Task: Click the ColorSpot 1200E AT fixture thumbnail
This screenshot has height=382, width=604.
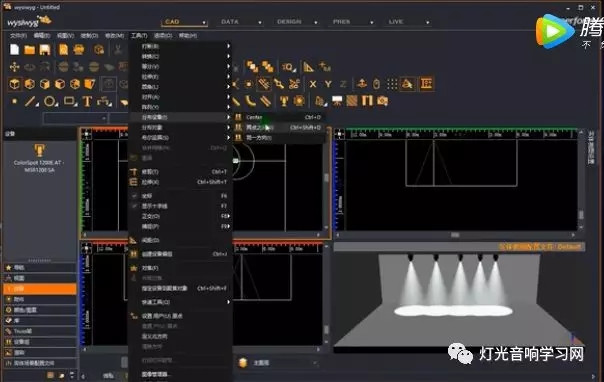Action: [x=39, y=149]
